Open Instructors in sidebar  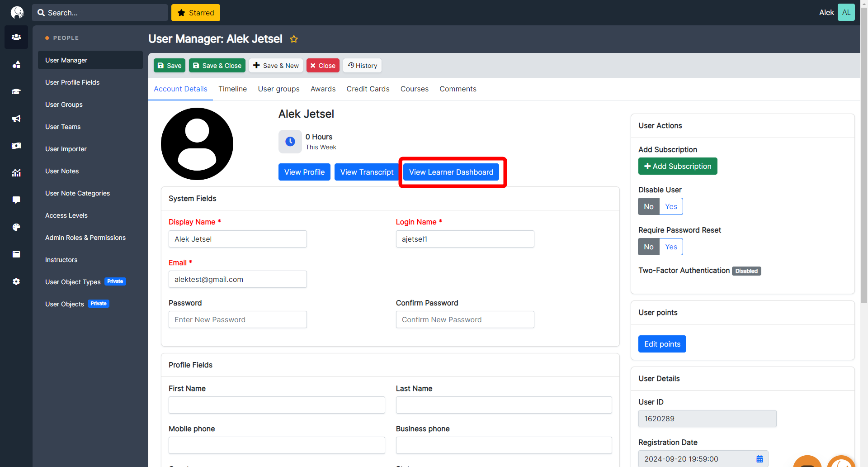click(90, 260)
